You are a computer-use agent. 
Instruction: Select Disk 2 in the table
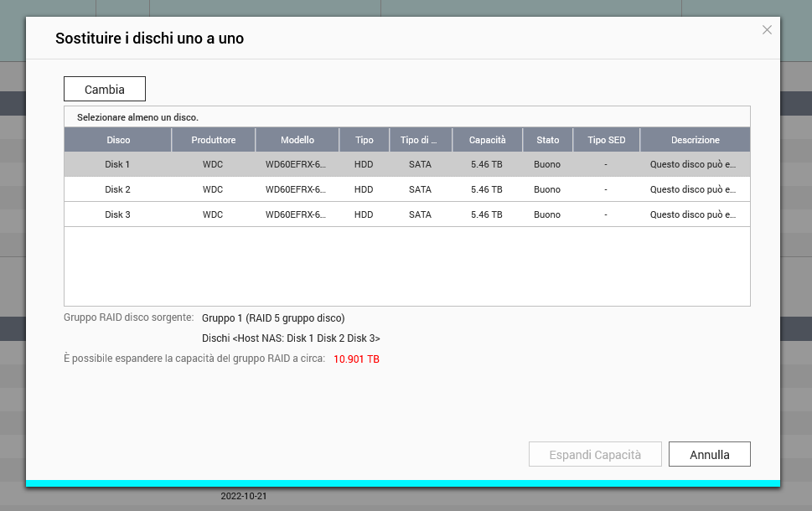pos(117,190)
